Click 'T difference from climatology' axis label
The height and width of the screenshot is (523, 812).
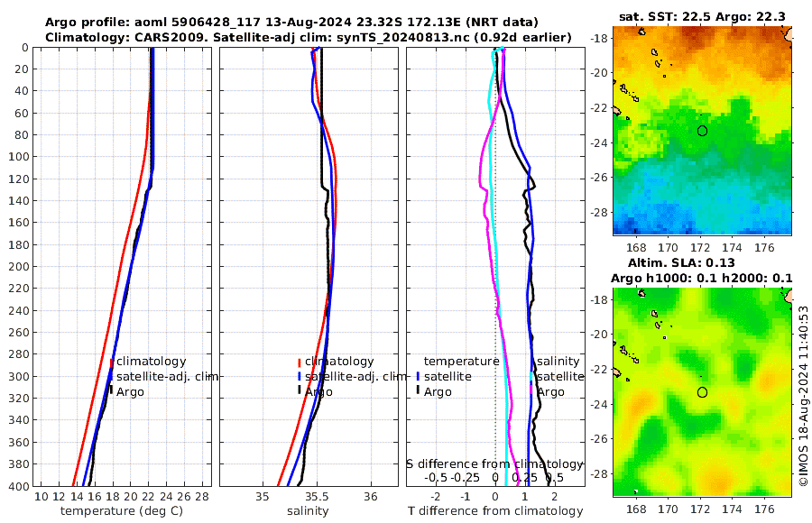point(495,511)
